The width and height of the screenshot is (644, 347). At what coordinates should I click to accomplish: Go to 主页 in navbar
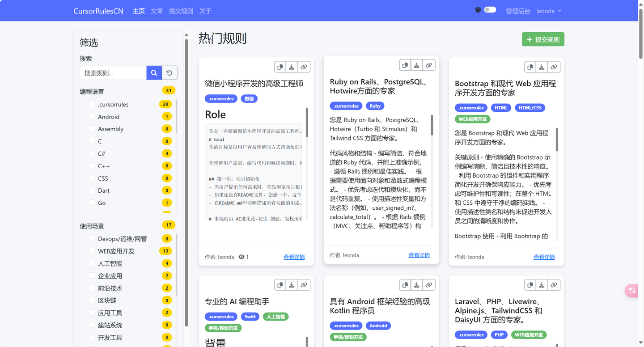(139, 11)
